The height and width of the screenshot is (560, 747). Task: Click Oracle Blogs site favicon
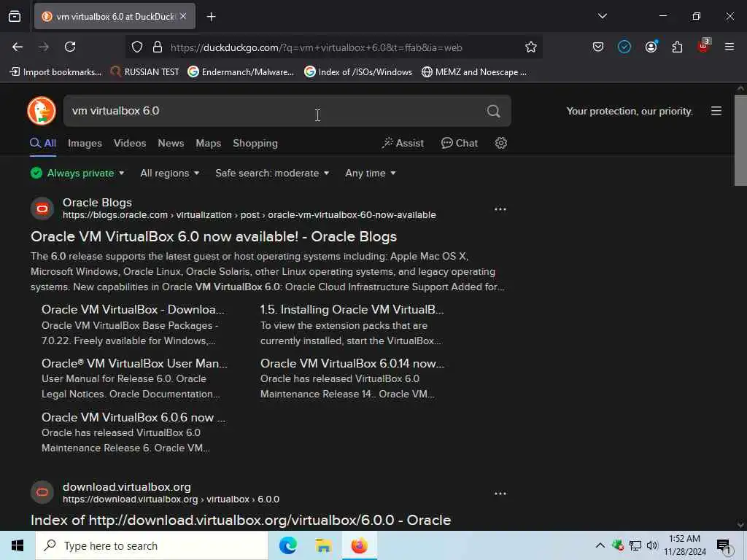pos(42,209)
